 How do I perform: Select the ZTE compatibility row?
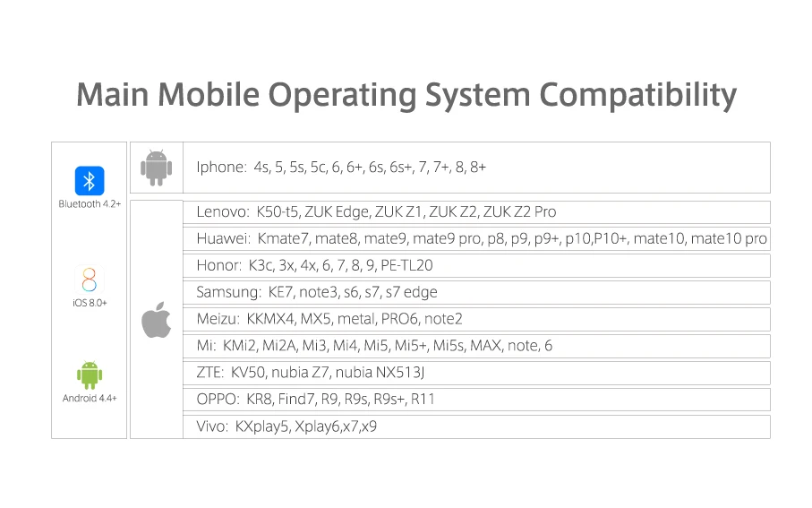click(476, 373)
